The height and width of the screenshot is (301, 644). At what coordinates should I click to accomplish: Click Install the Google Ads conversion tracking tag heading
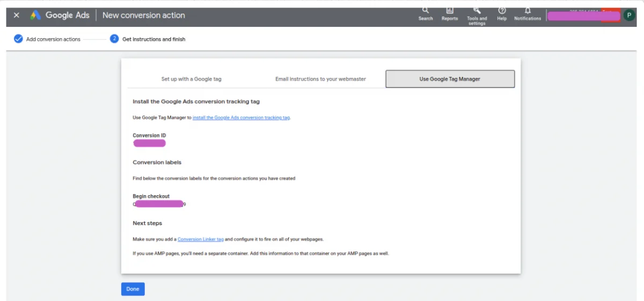(x=196, y=101)
